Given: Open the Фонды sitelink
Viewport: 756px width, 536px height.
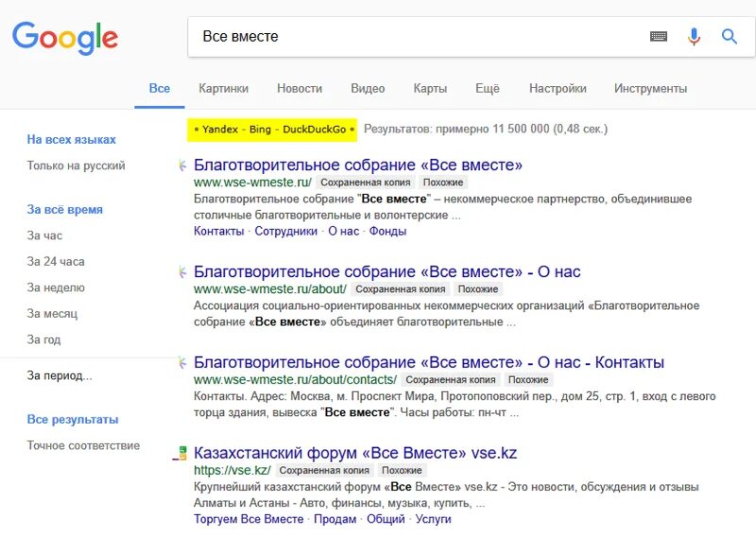Looking at the screenshot, I should (387, 232).
